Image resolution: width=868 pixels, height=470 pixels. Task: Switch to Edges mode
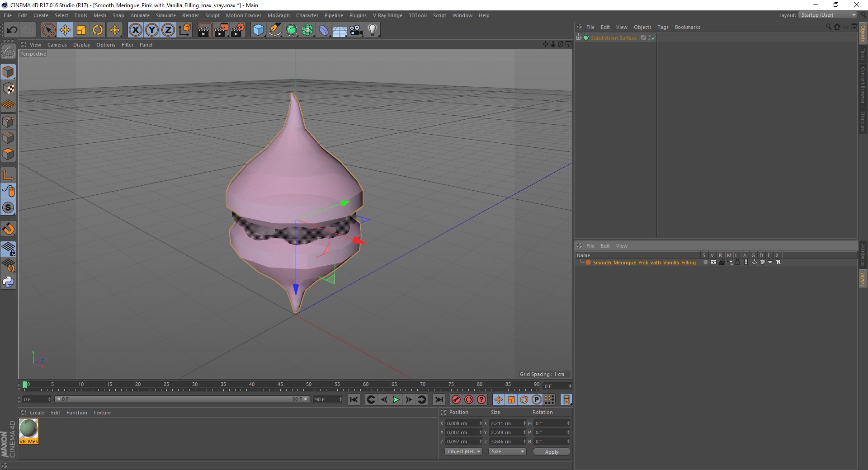tap(8, 137)
